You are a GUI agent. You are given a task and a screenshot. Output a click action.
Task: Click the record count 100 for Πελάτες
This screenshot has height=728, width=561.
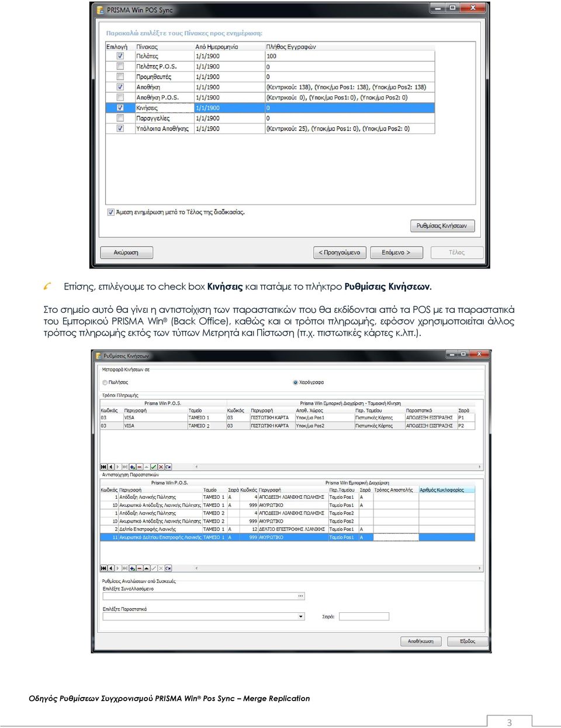point(271,56)
